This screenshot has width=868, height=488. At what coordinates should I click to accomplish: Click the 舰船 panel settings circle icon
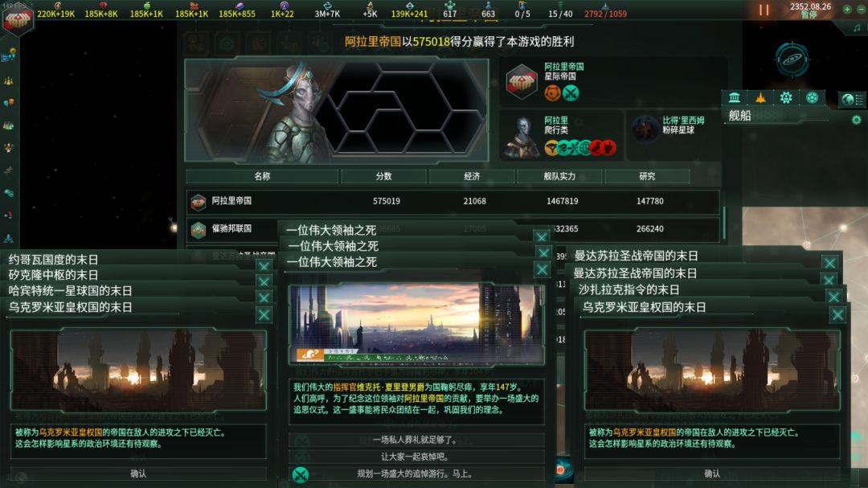click(x=857, y=120)
